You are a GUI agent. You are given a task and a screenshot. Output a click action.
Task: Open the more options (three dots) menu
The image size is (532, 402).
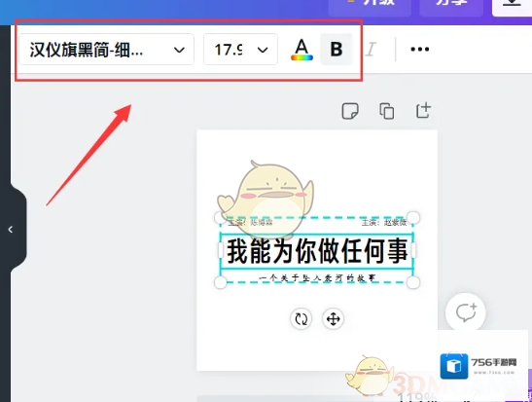420,50
